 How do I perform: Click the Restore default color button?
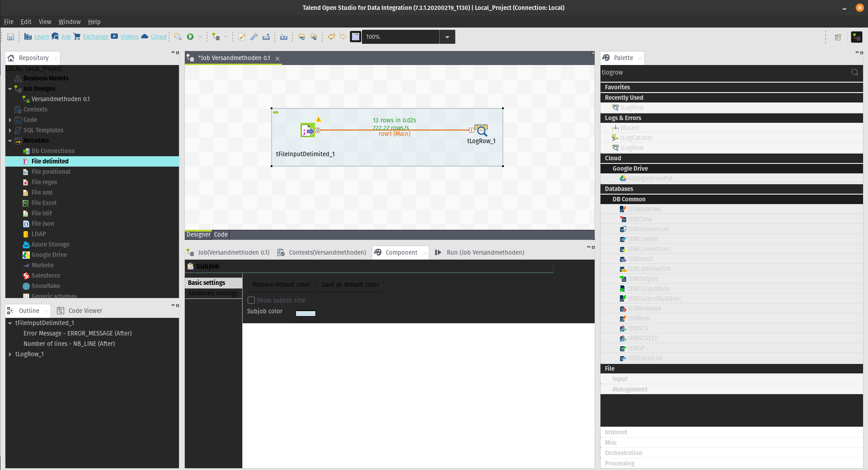point(281,284)
